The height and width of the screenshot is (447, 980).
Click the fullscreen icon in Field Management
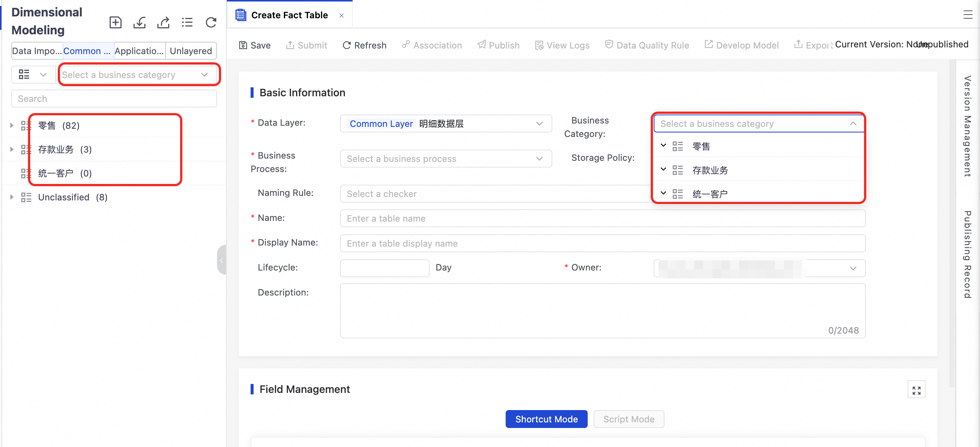(916, 390)
